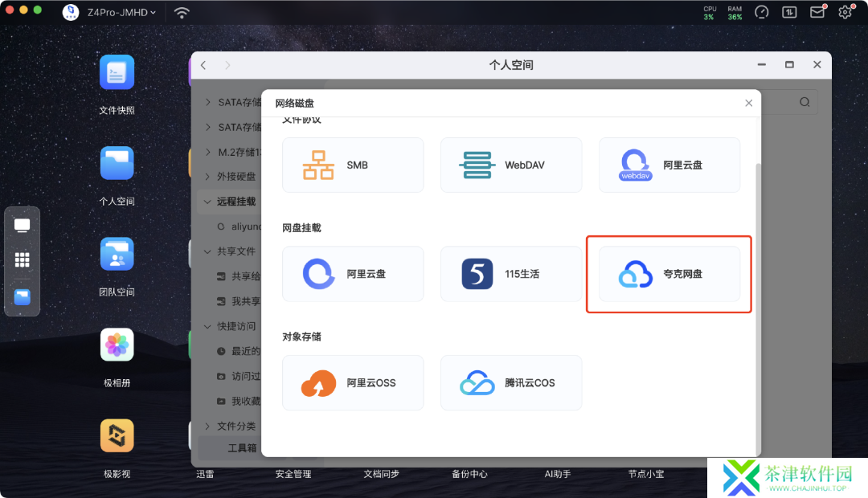Open Wi-Fi network status icon
This screenshot has height=498, width=868.
[182, 12]
